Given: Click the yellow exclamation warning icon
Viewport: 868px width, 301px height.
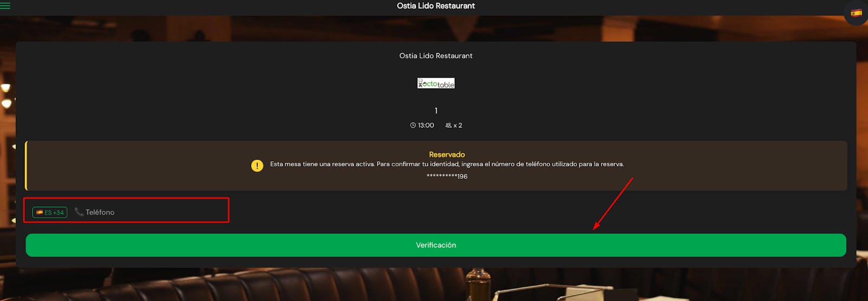Looking at the screenshot, I should [257, 166].
